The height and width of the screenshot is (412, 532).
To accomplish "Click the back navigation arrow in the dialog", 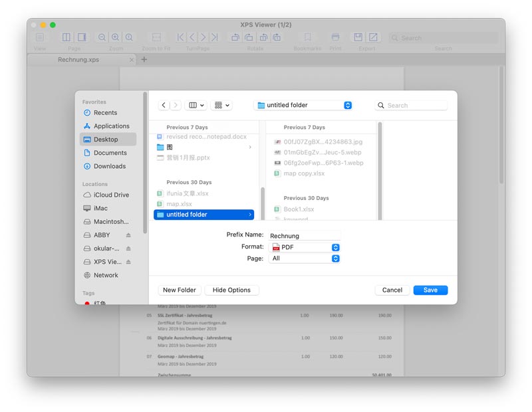I will pos(164,105).
